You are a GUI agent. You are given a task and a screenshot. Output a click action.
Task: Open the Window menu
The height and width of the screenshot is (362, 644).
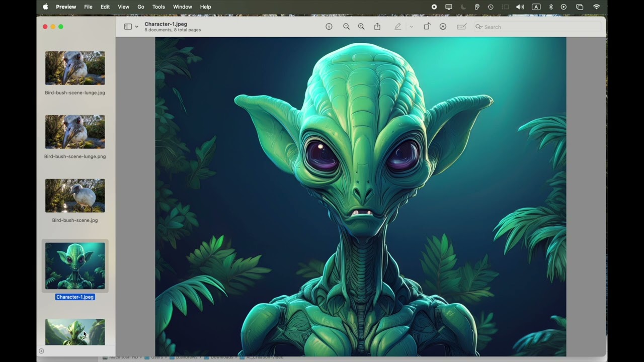point(182,7)
